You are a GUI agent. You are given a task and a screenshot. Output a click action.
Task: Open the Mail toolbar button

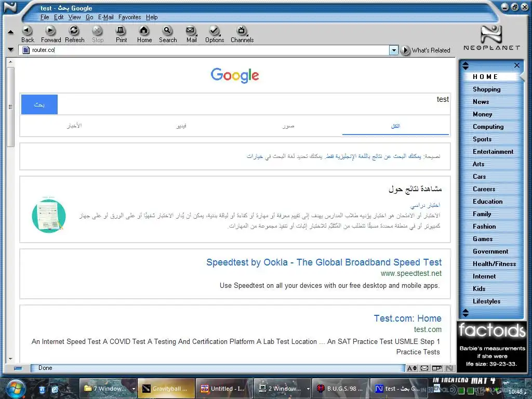(191, 34)
